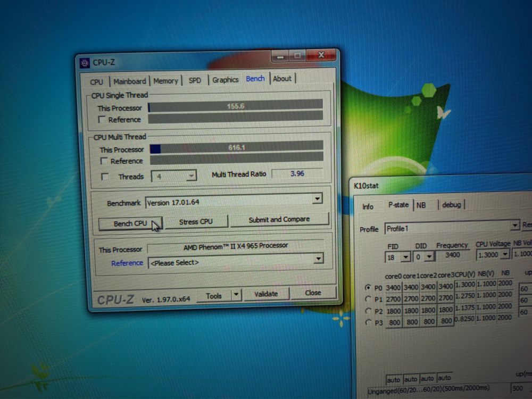
Task: Click the Multi Thread Ratio value 3.96
Action: click(297, 173)
